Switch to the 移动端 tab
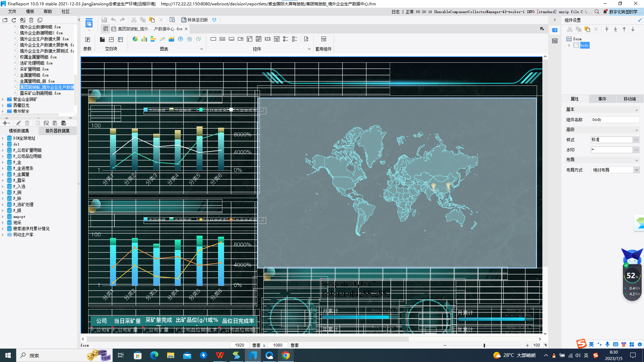 coord(630,99)
